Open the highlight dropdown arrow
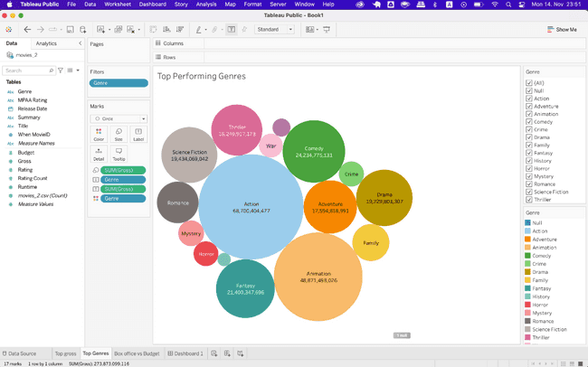The width and height of the screenshot is (588, 367). (205, 30)
